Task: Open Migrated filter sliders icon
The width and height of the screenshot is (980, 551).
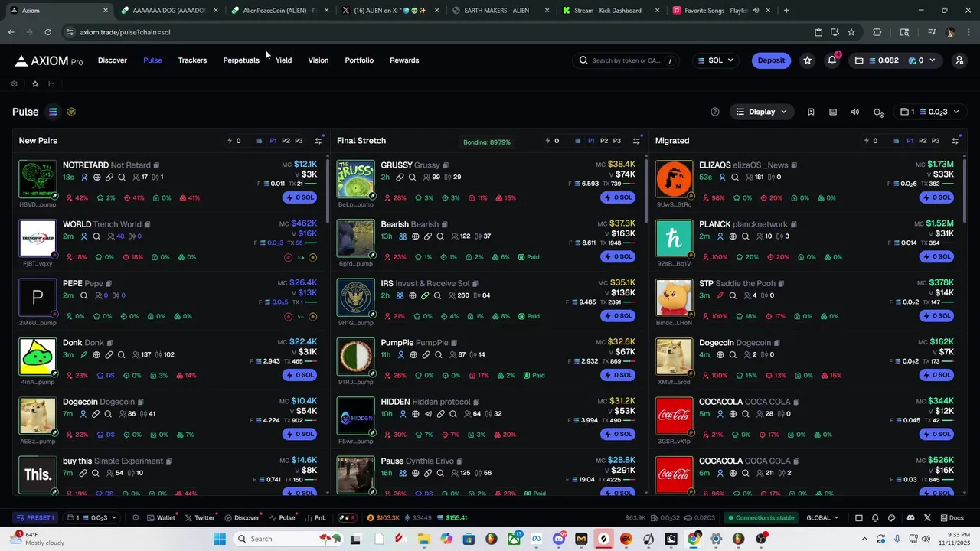Action: [955, 141]
